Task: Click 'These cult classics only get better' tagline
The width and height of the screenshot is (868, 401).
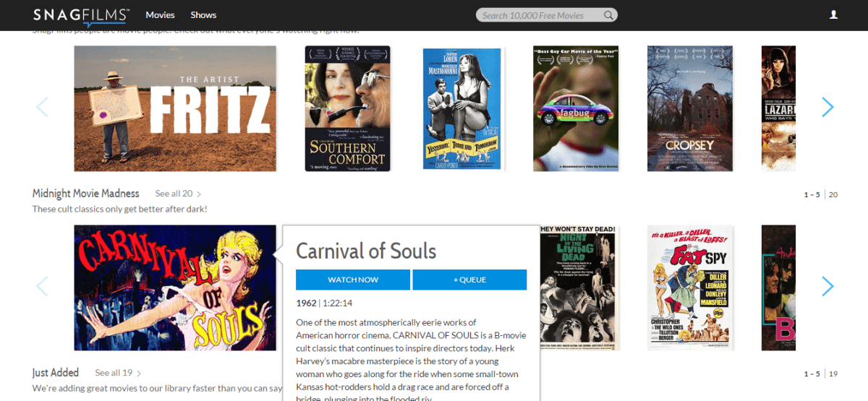Action: (x=119, y=209)
